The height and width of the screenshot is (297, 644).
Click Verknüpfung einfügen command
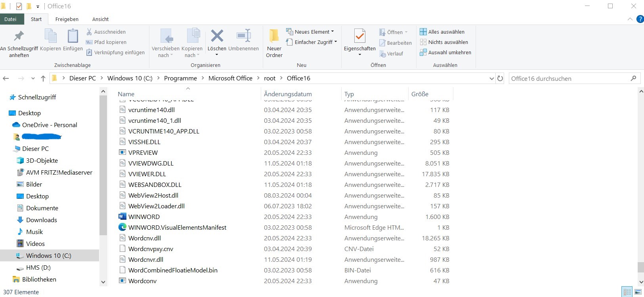[115, 52]
